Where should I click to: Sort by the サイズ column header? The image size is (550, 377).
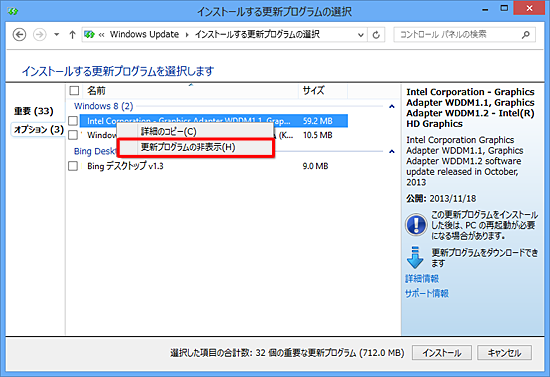[x=323, y=91]
